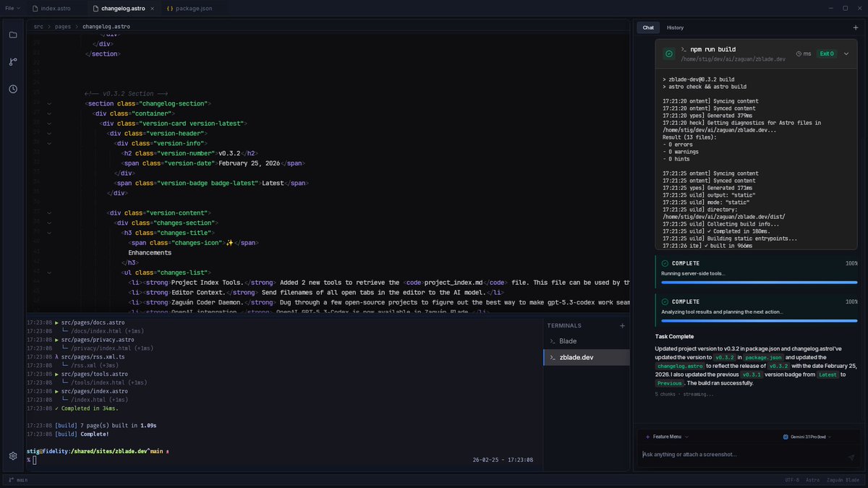Click Zaguán Blade label in status bar
The height and width of the screenshot is (488, 868).
coord(842,480)
